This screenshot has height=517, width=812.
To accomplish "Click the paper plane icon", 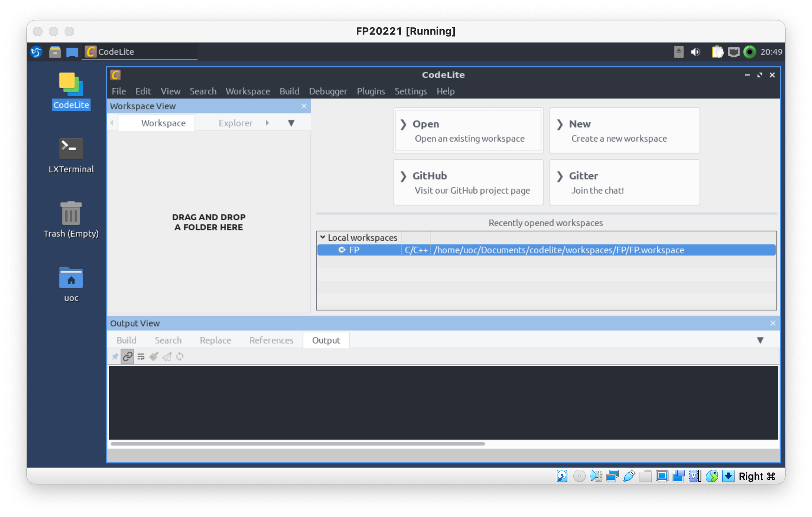I will [167, 356].
